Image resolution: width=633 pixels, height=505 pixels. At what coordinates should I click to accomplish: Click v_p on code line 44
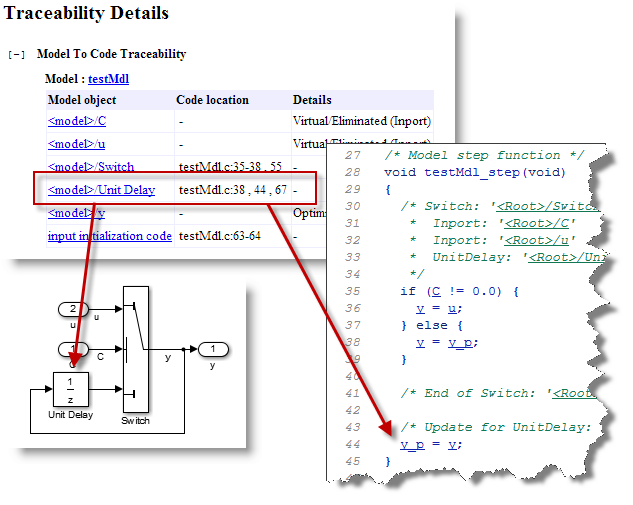coord(410,444)
